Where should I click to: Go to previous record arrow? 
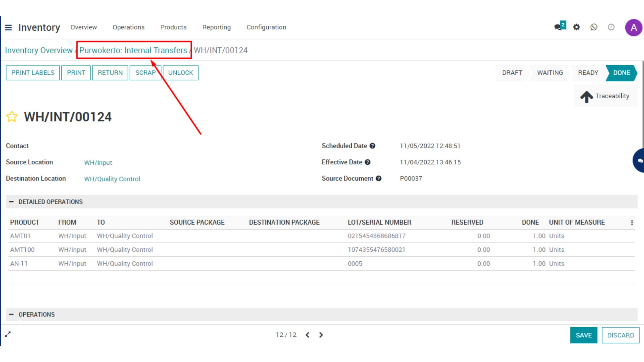pyautogui.click(x=307, y=335)
